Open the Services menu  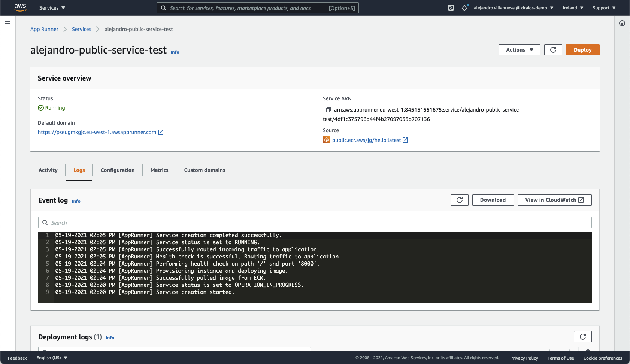(x=52, y=7)
